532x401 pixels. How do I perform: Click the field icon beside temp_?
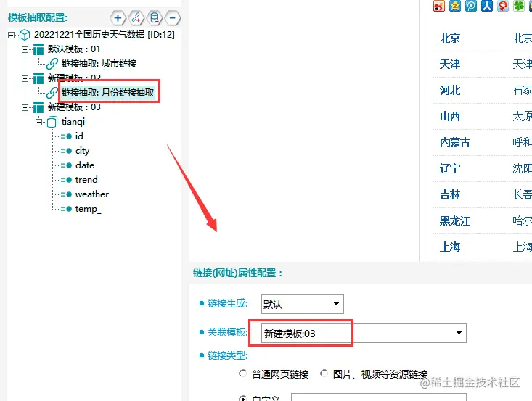[x=66, y=209]
